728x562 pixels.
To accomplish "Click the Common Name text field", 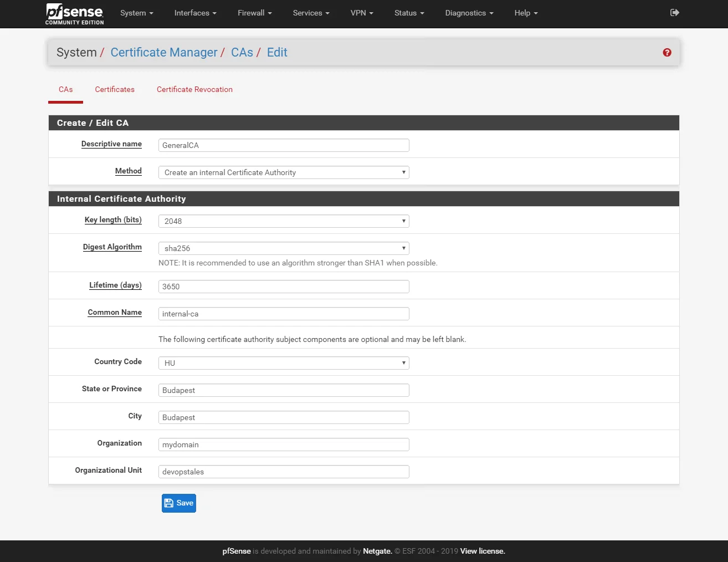I will click(283, 313).
